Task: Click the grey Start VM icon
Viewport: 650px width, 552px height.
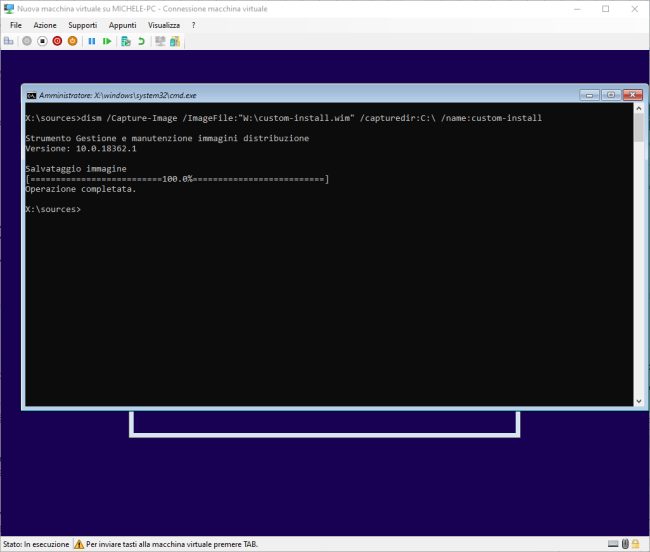Action: point(27,41)
